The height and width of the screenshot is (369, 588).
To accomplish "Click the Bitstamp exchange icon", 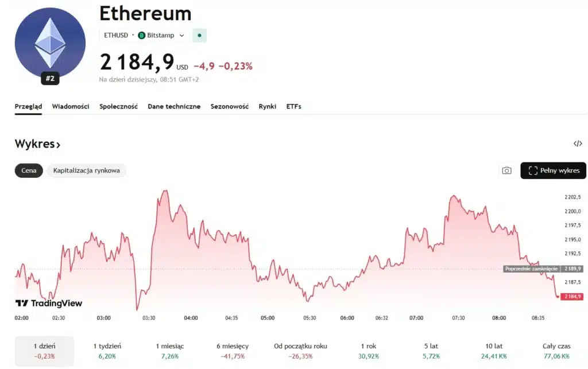I will 142,35.
